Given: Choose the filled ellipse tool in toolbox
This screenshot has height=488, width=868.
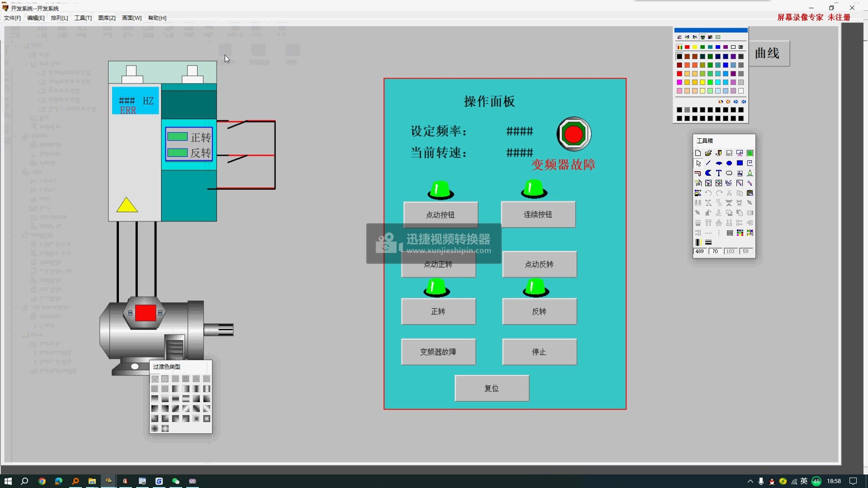Looking at the screenshot, I should coord(729,163).
